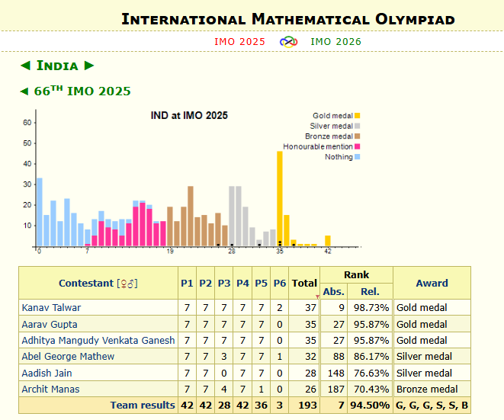The image size is (504, 420).
Task: Sort by Rel. rank header
Action: click(x=370, y=291)
